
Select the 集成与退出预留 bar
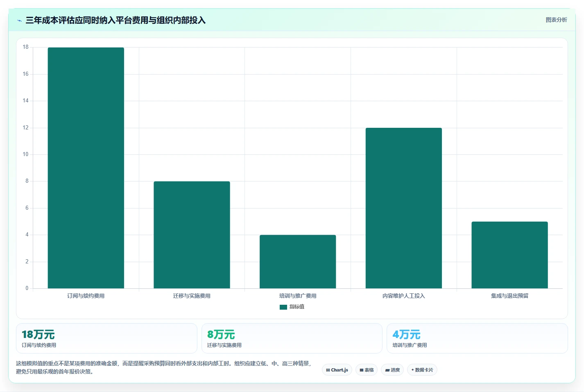[509, 255]
